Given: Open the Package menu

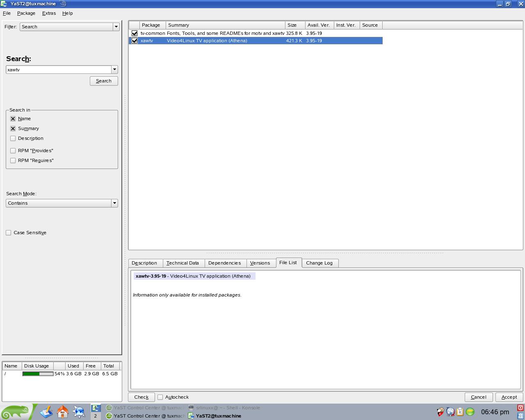Looking at the screenshot, I should click(x=26, y=13).
